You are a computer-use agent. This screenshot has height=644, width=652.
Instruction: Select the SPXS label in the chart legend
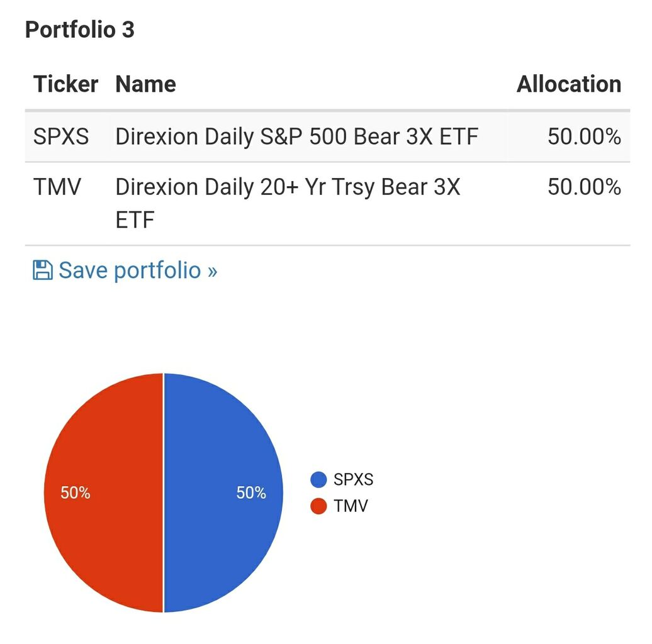click(x=353, y=480)
